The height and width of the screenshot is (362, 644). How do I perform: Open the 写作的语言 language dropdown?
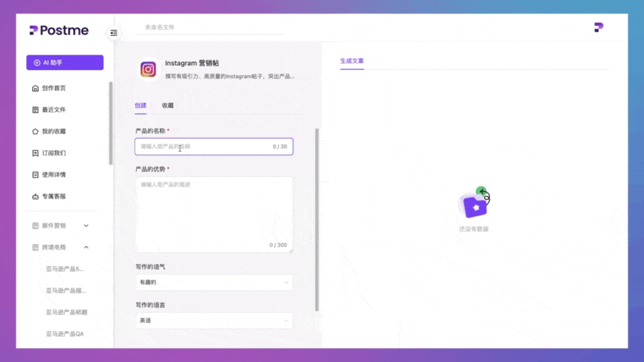point(214,321)
